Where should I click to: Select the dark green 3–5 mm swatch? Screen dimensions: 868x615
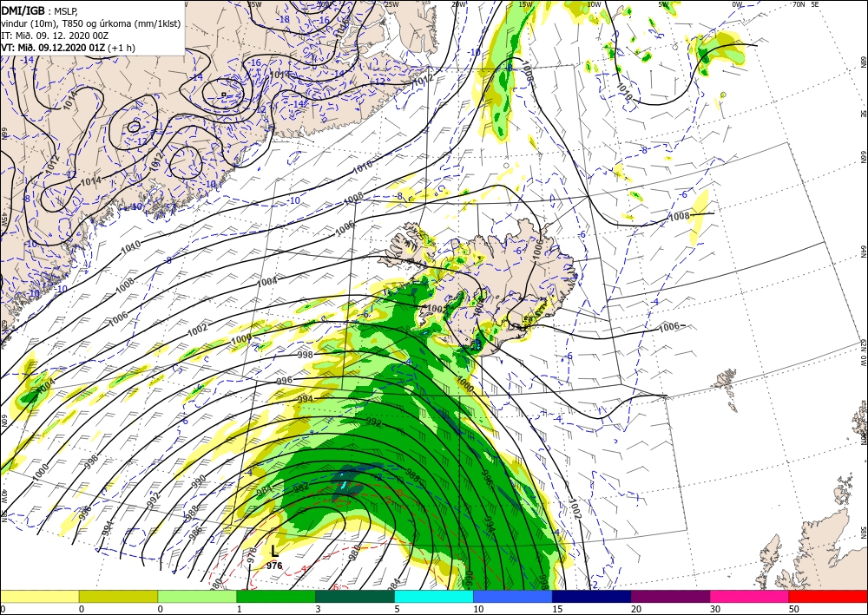click(x=355, y=596)
